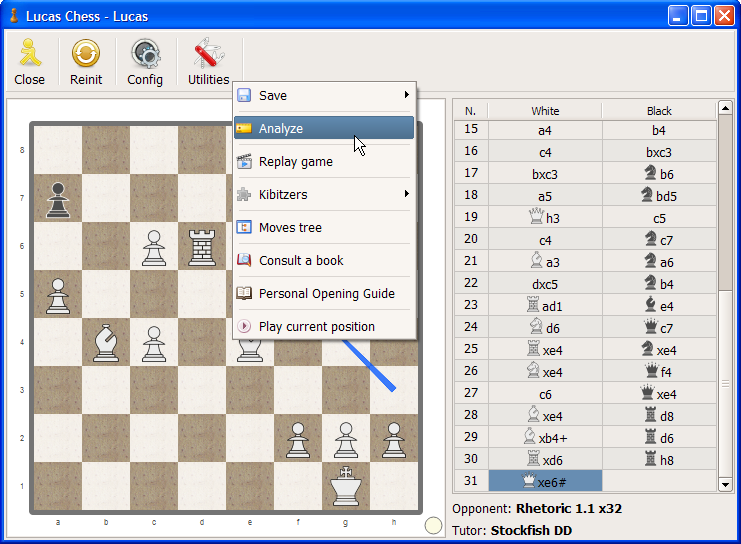Click the Tutor Stockfish DD label

(x=512, y=530)
